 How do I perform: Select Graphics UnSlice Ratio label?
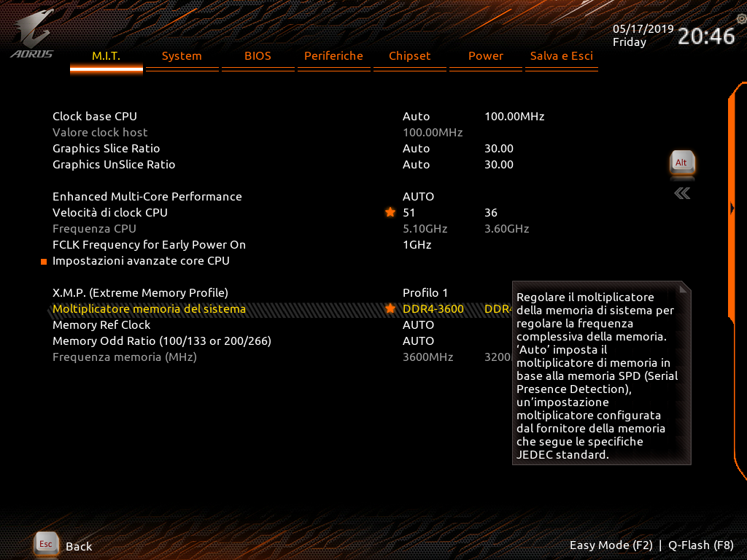(x=114, y=165)
